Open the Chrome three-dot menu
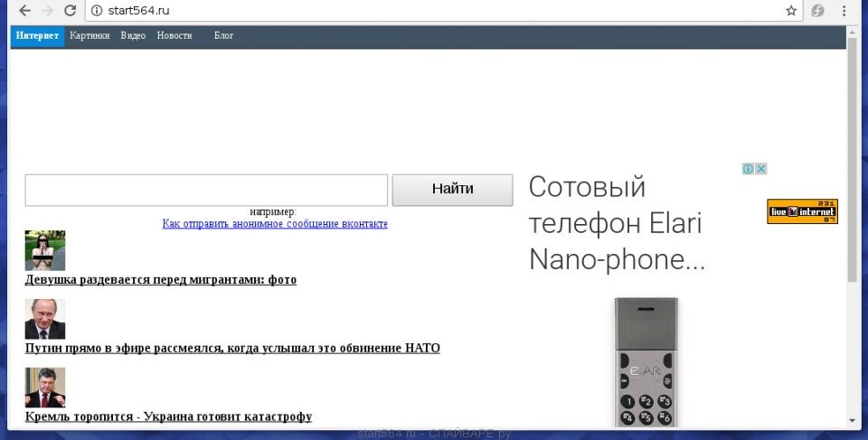 pyautogui.click(x=845, y=11)
